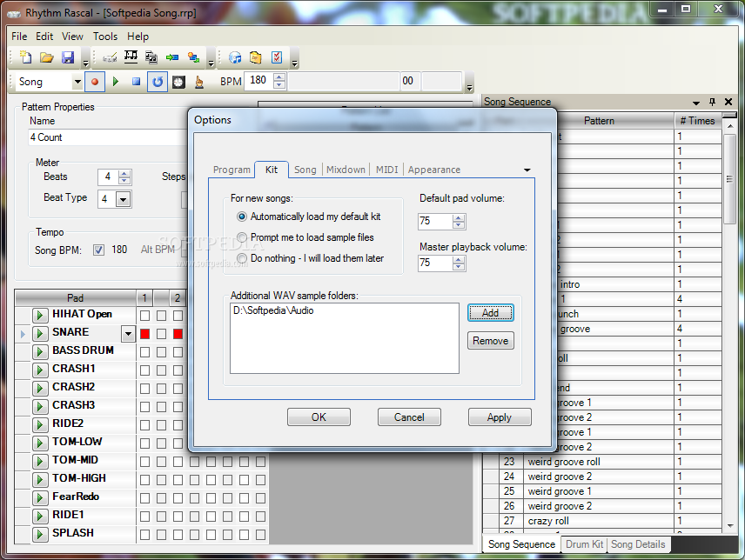The image size is (745, 560).
Task: Switch to the Mixdown tab
Action: [x=346, y=170]
